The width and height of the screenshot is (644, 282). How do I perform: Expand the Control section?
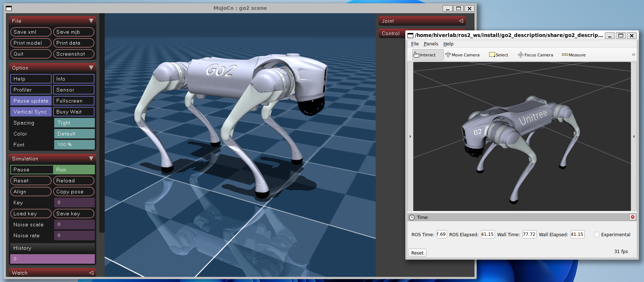pyautogui.click(x=392, y=33)
